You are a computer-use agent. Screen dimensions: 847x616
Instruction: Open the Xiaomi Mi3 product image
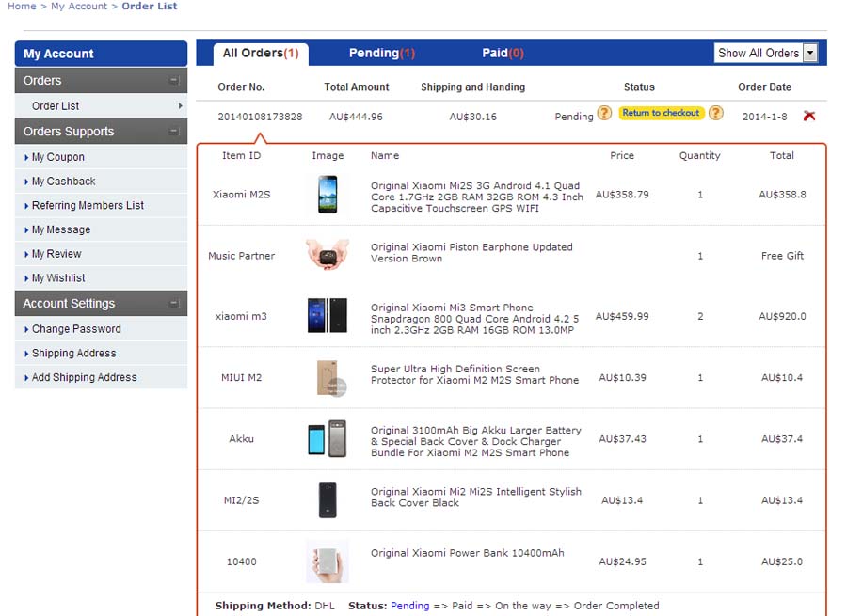(x=327, y=316)
